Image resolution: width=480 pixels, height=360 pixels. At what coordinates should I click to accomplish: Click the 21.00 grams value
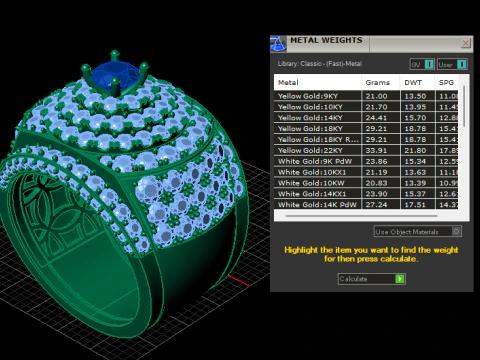[x=376, y=96]
